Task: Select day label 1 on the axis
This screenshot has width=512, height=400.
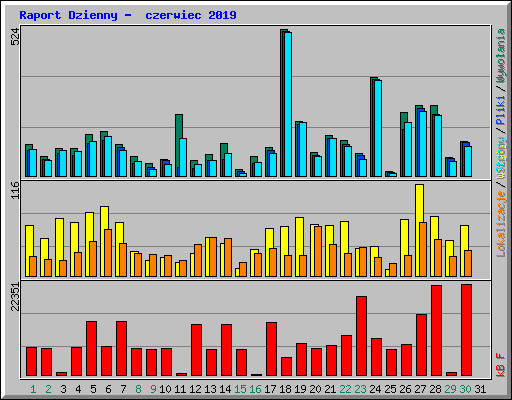Action: pyautogui.click(x=33, y=389)
